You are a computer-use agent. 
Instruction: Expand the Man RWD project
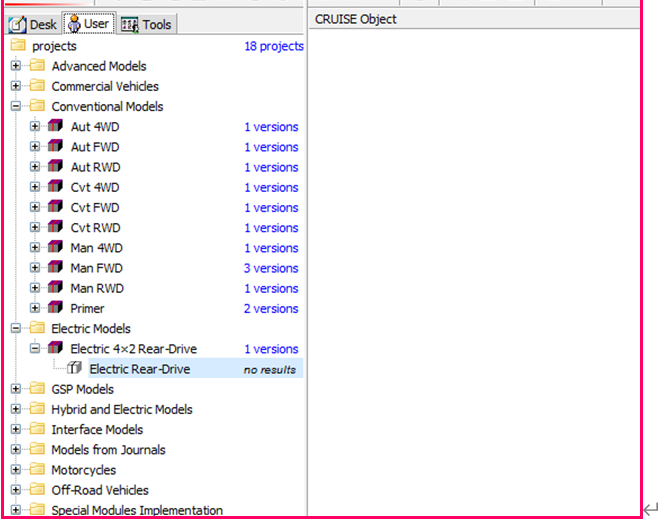tap(35, 287)
